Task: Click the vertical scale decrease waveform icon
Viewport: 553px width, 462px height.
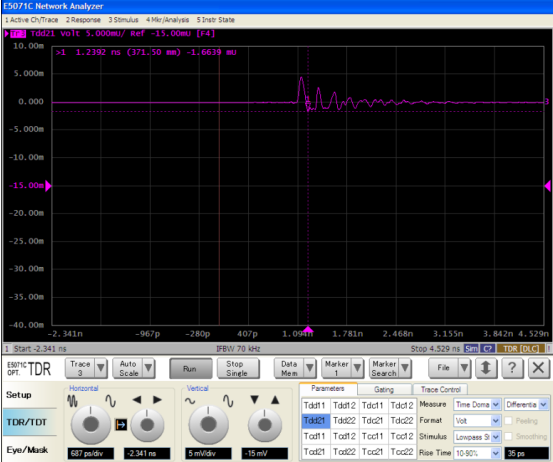Action: coord(190,401)
